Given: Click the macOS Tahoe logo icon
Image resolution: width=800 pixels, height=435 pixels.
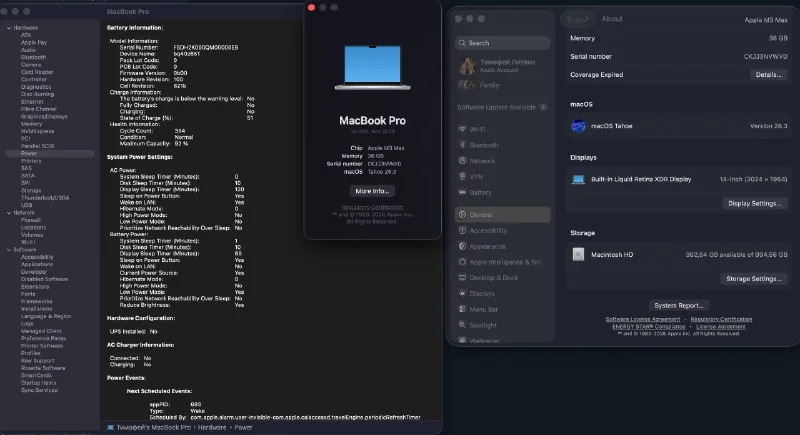Looking at the screenshot, I should 578,125.
